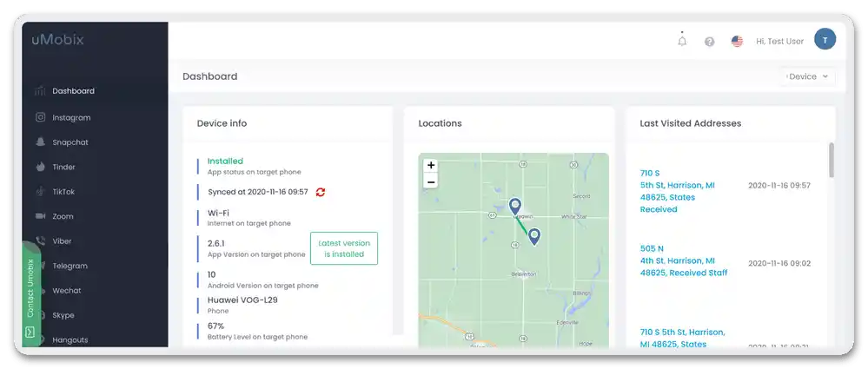Click the 67% battery level value
The width and height of the screenshot is (868, 369).
point(215,326)
